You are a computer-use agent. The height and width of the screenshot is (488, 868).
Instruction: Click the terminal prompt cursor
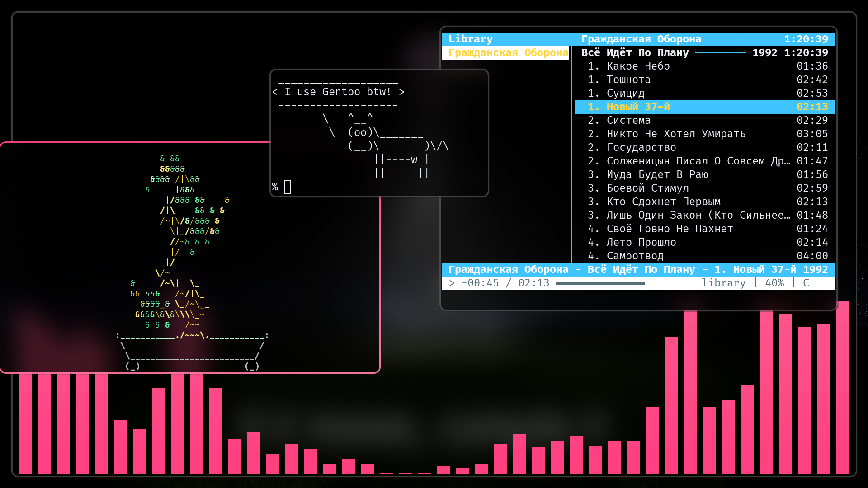[x=288, y=187]
